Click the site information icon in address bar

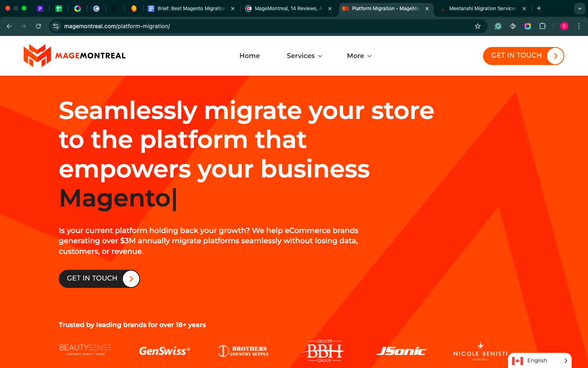click(x=56, y=26)
